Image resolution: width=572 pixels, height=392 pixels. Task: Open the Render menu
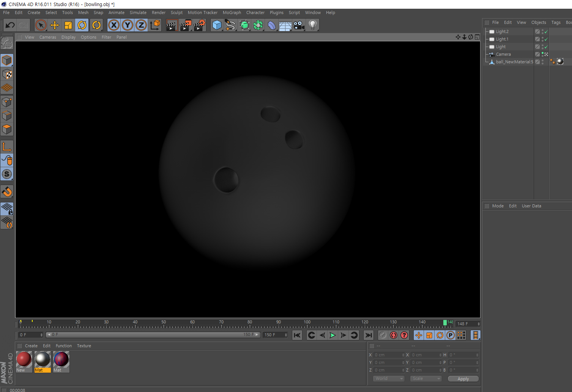pos(159,13)
